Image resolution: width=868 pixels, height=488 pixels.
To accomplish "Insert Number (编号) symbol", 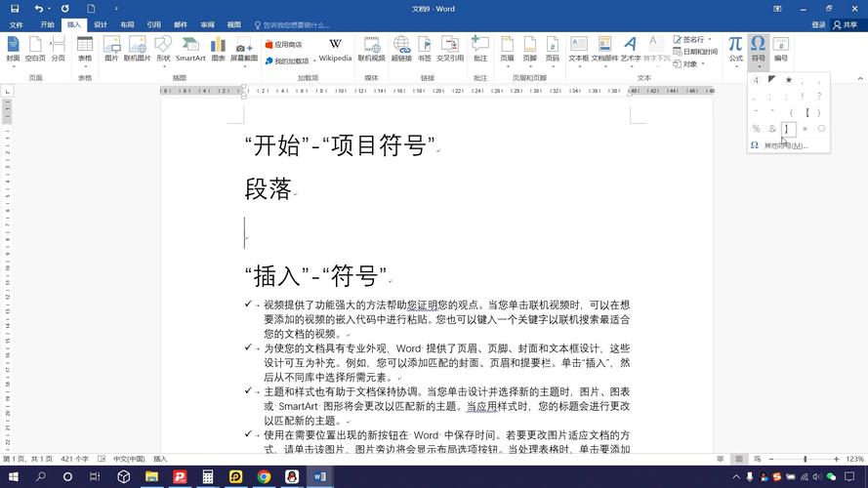I will tap(781, 50).
